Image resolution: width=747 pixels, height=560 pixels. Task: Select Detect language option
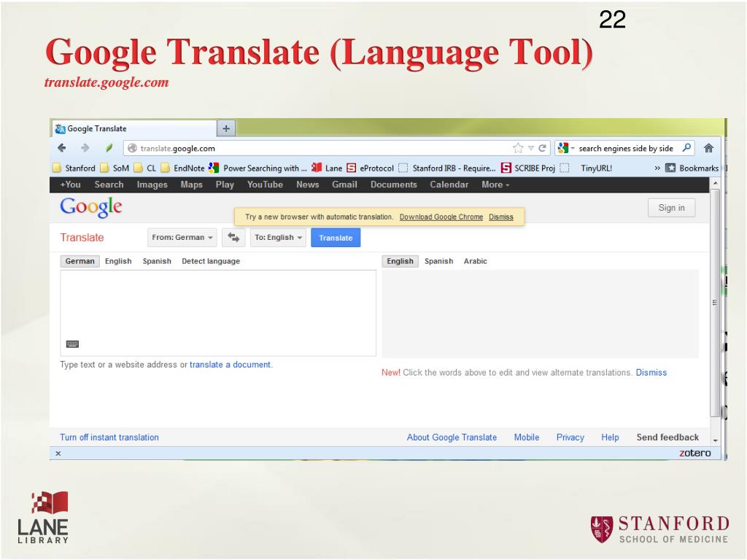click(211, 261)
